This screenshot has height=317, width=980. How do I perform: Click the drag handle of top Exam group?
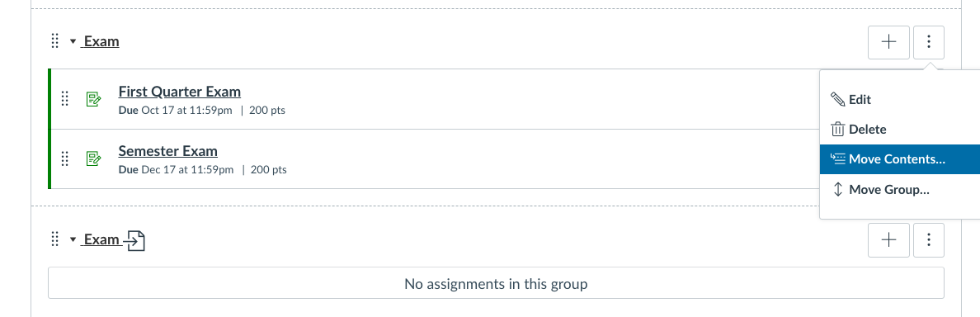click(55, 42)
